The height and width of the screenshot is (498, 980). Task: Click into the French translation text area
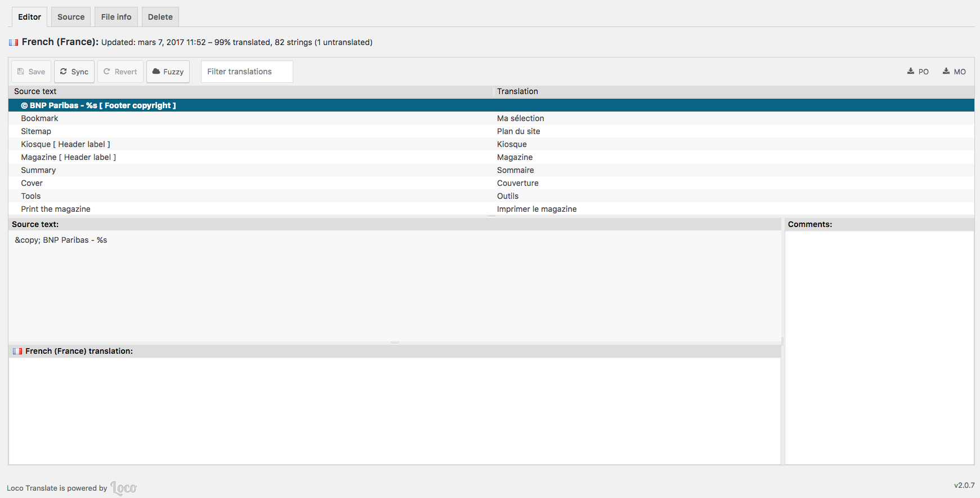[x=395, y=411]
